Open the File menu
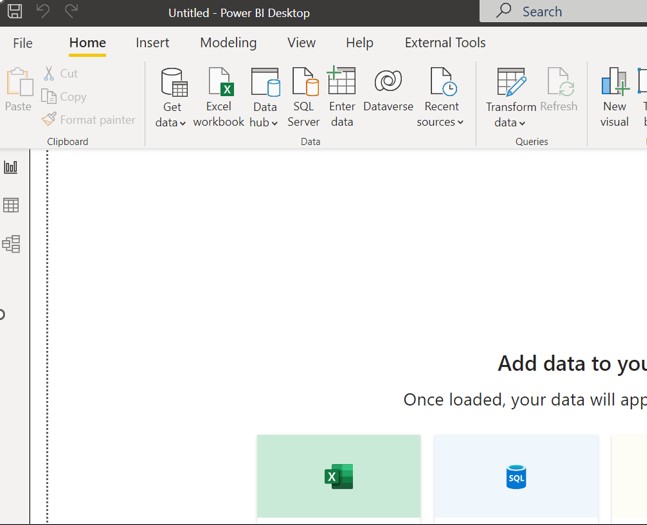 22,43
